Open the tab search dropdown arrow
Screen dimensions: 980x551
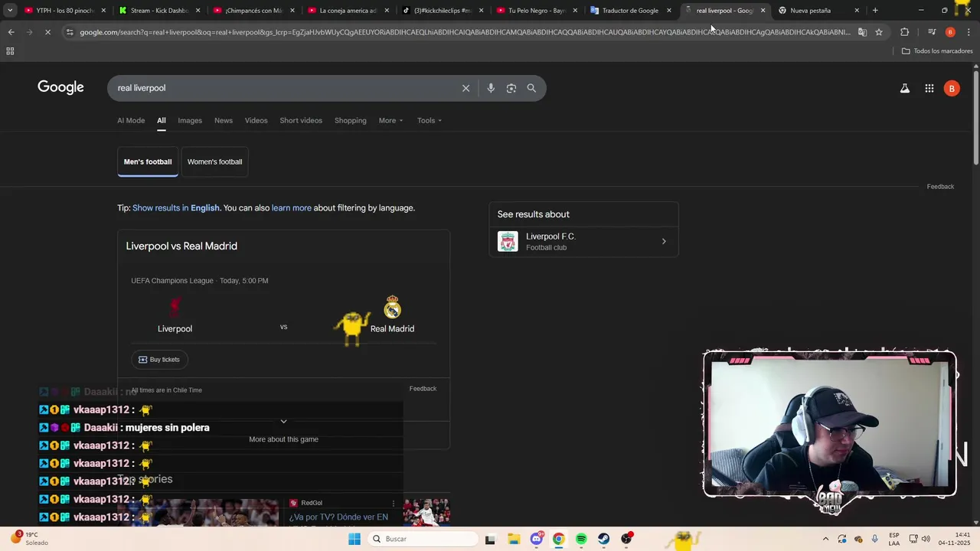click(10, 11)
